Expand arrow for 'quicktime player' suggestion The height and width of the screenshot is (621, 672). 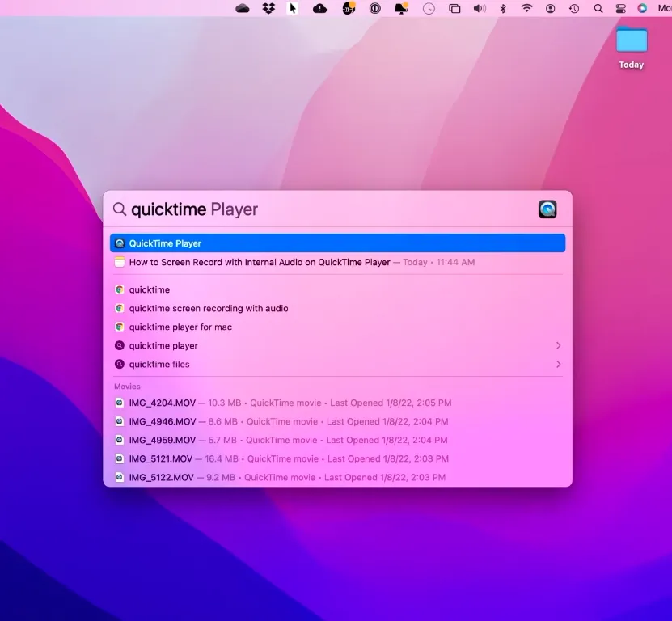558,345
